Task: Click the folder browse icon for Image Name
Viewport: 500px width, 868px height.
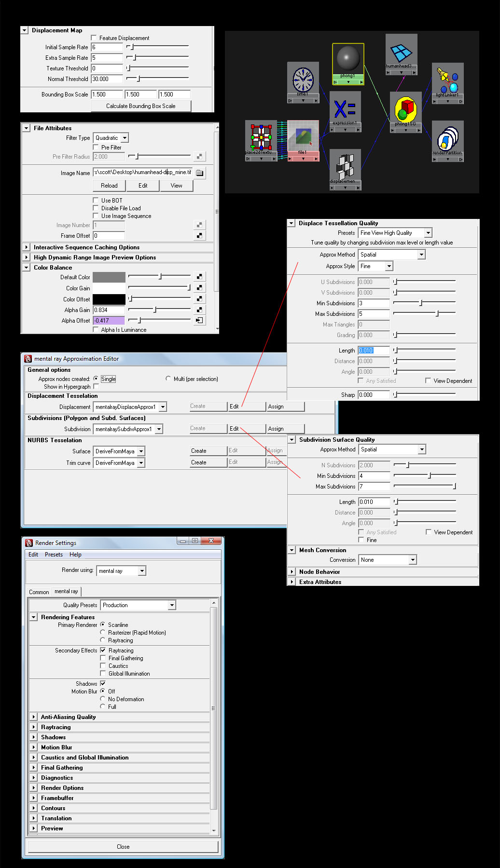Action: coord(200,173)
